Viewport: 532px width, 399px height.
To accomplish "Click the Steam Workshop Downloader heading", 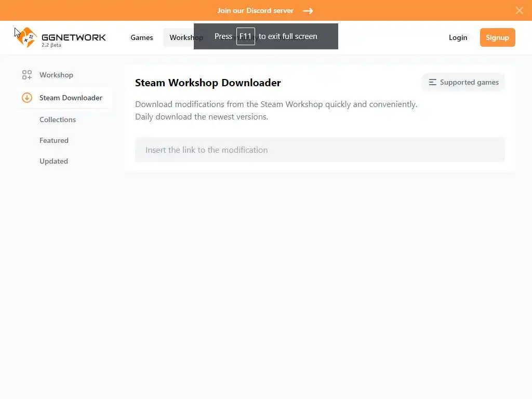I will coord(208,83).
